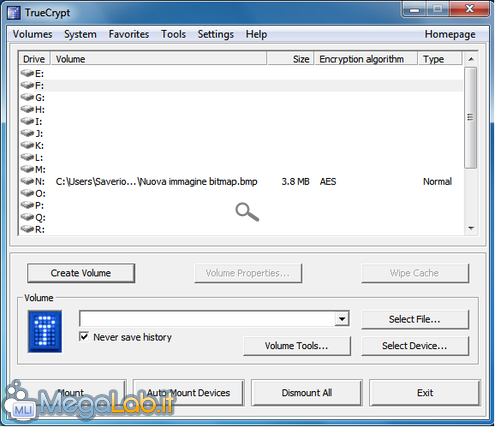Screen dimensions: 495x427
Task: Click inside the volume path input field
Action: (x=207, y=319)
